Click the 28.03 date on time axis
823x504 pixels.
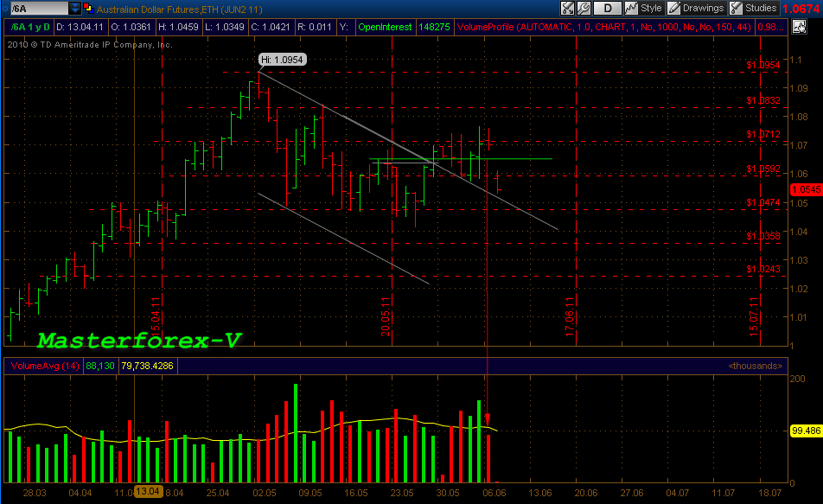[x=35, y=493]
